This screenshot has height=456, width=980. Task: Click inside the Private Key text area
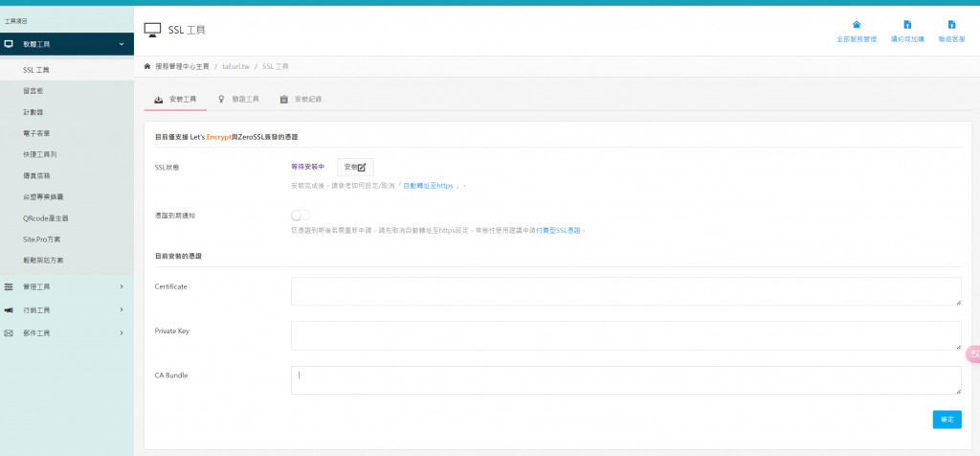(x=626, y=336)
